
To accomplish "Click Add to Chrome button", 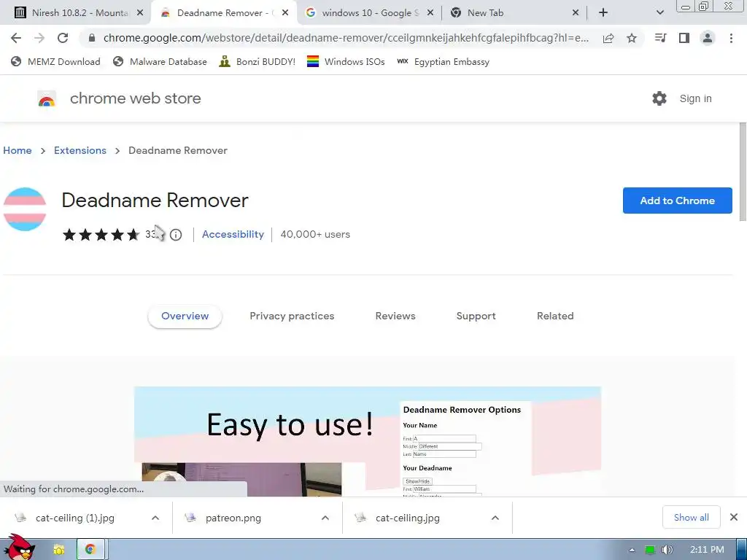I will tap(678, 201).
